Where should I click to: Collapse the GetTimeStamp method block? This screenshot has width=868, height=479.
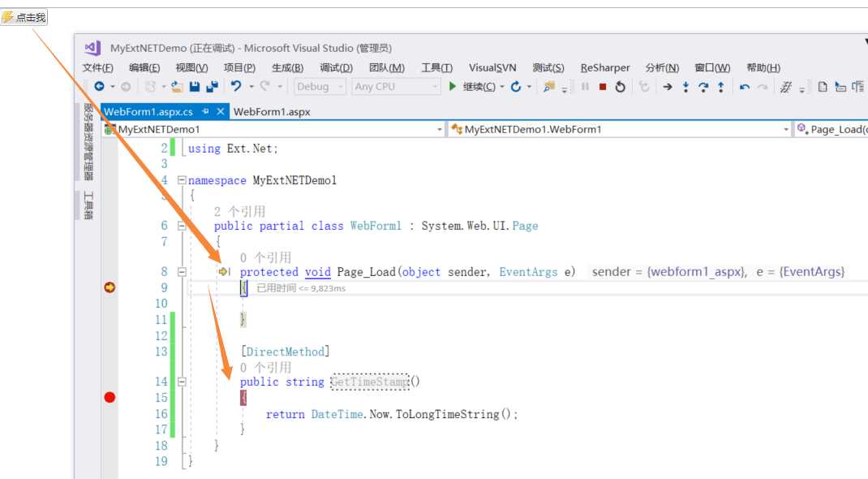point(182,381)
